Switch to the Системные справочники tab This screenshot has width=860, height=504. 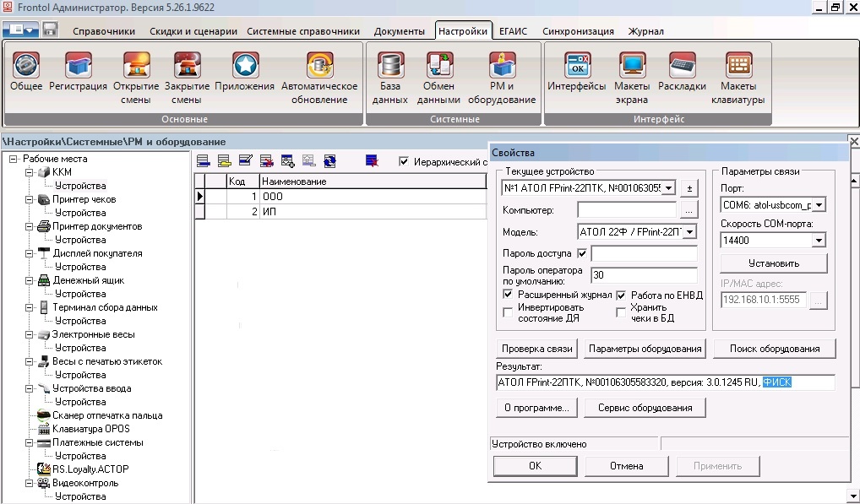tap(302, 31)
